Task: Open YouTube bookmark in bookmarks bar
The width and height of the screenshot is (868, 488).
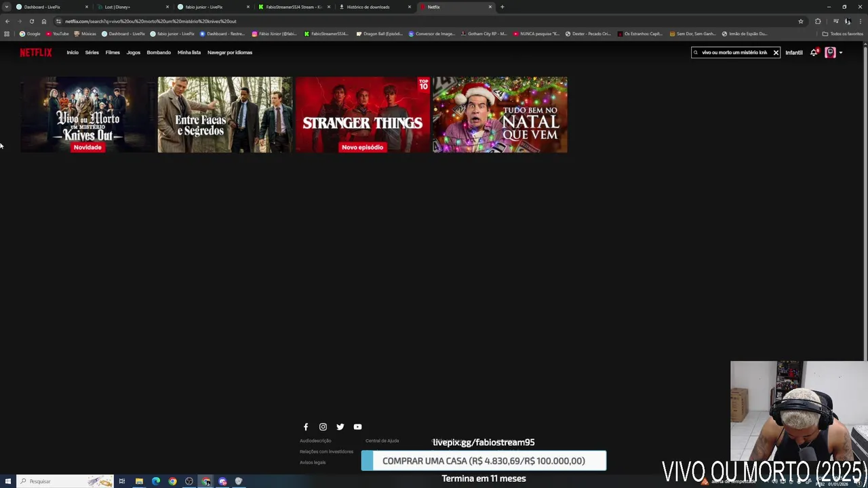Action: [x=58, y=34]
